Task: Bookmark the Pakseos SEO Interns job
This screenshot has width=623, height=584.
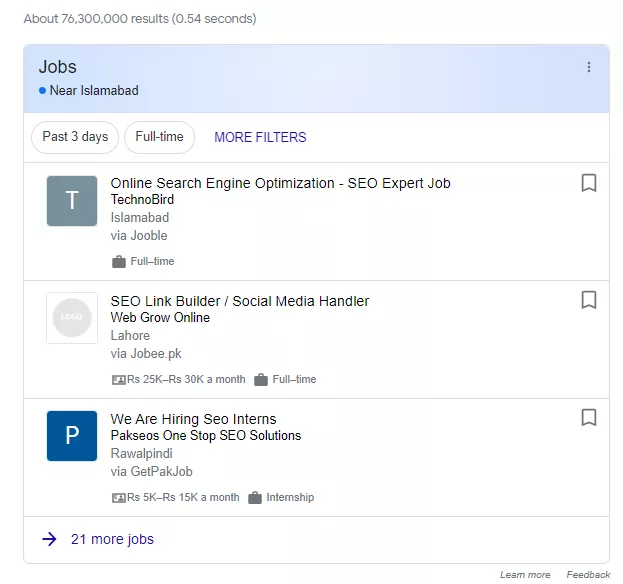Action: point(589,418)
